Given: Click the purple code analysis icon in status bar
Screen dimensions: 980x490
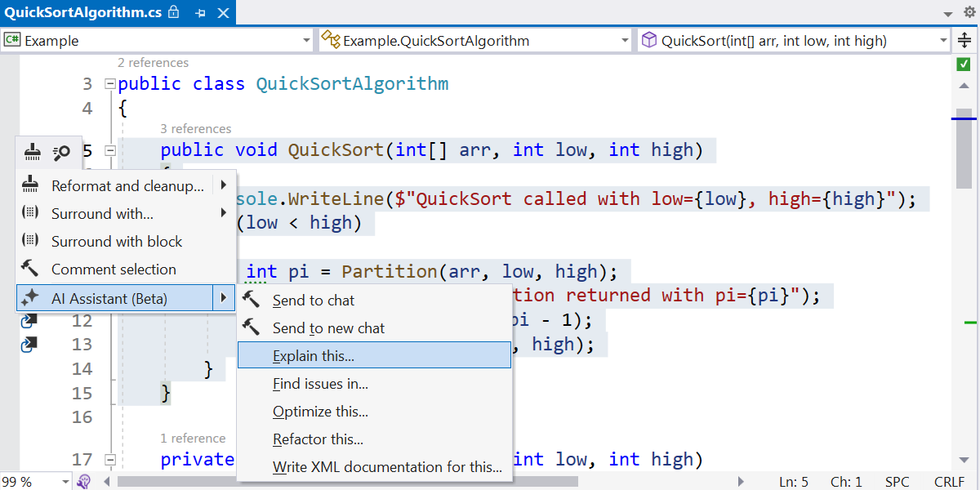Looking at the screenshot, I should [x=83, y=482].
